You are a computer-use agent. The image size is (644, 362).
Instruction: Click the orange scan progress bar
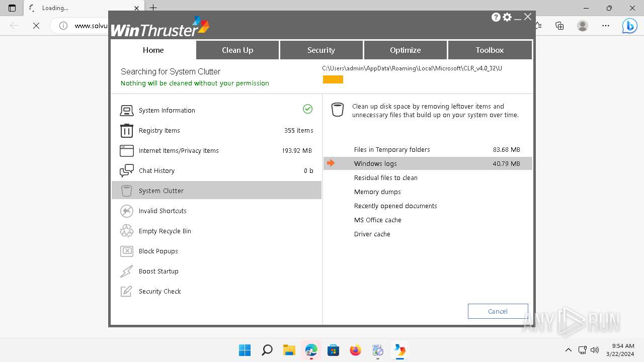point(333,79)
